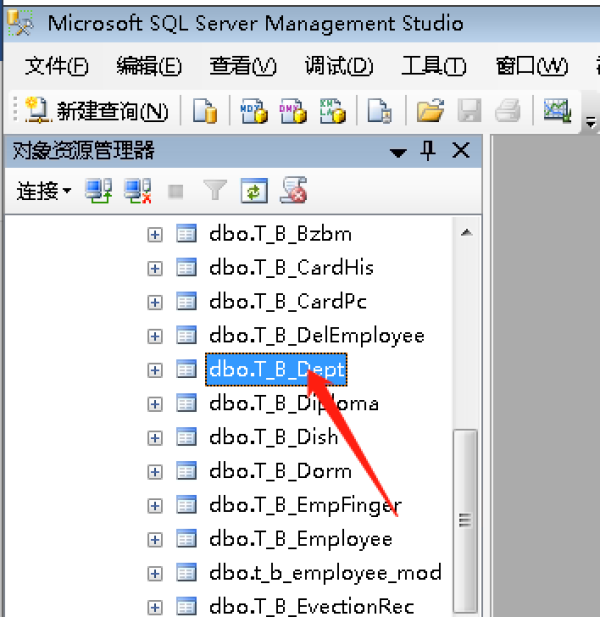The width and height of the screenshot is (600, 617).
Task: Click the Print icon in toolbar
Action: [x=508, y=111]
